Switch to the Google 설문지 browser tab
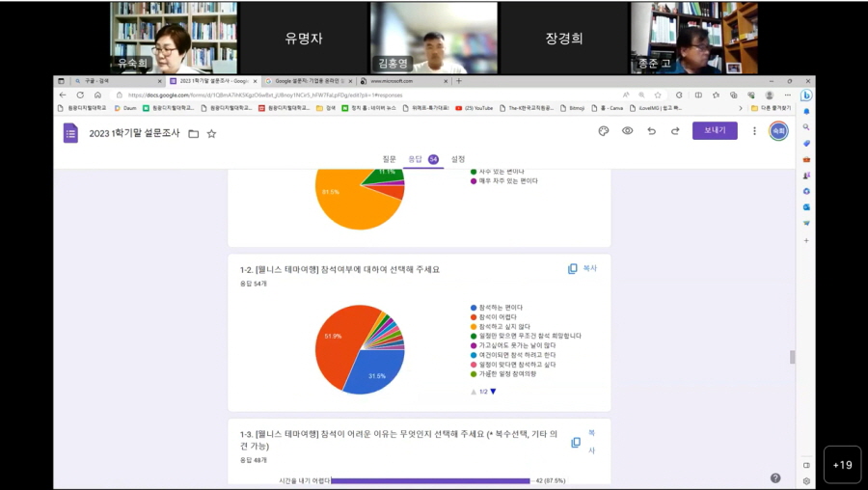 (x=309, y=81)
